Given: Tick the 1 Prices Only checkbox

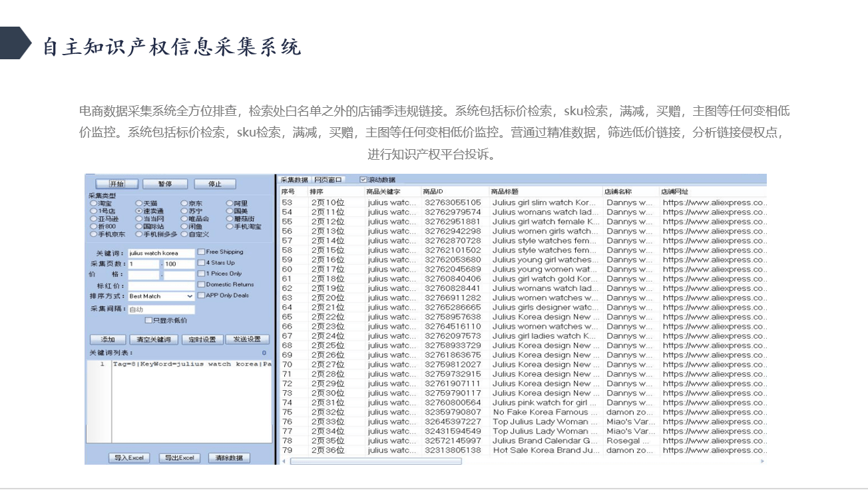Looking at the screenshot, I should click(201, 274).
